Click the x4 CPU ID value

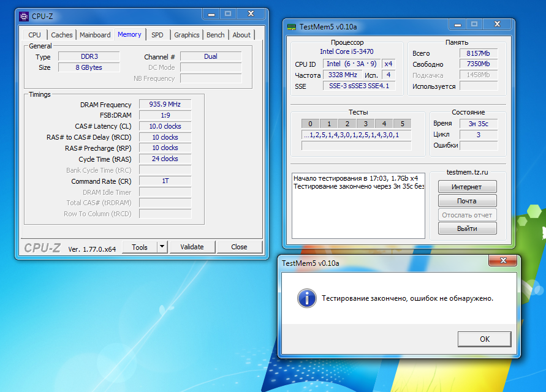click(389, 64)
